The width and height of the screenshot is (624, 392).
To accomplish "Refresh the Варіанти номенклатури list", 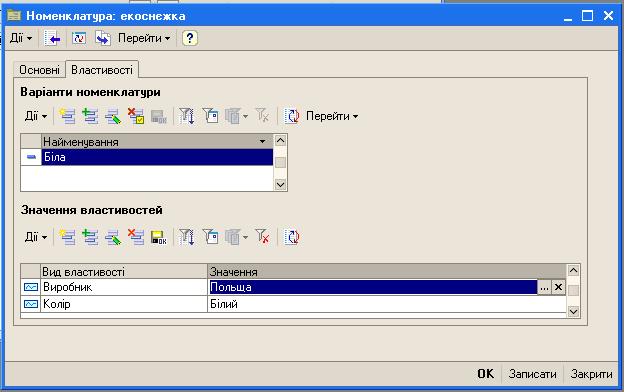I will (292, 116).
